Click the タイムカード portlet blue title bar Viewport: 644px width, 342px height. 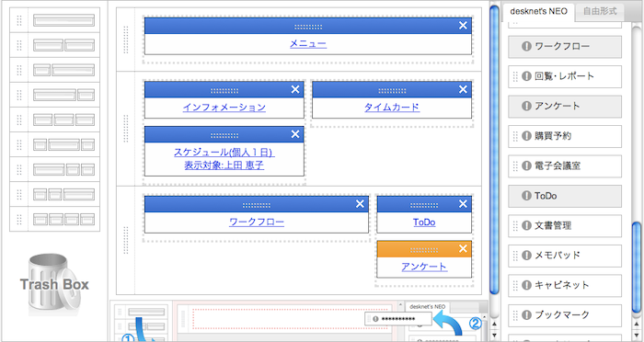click(392, 89)
